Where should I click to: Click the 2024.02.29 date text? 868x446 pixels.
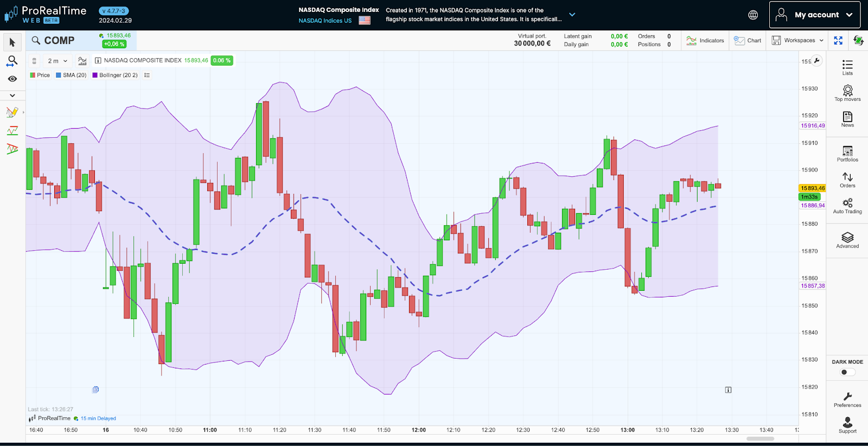[x=115, y=21]
